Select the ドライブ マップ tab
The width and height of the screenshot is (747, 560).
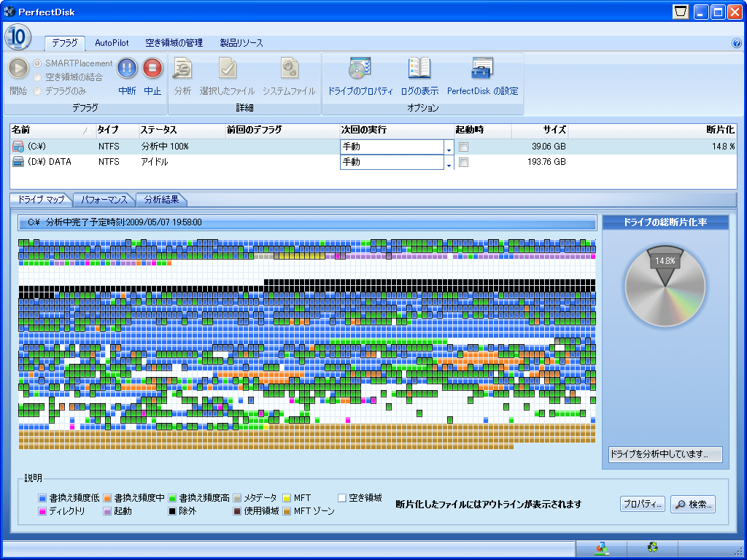point(41,200)
